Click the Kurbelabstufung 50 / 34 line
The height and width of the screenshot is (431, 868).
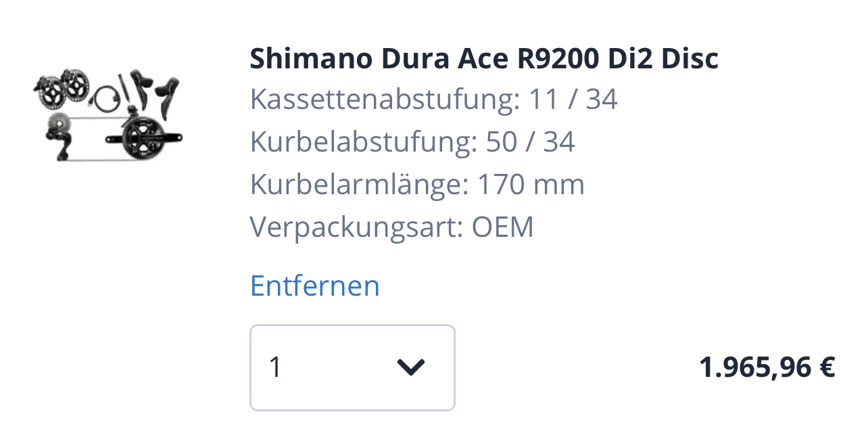tap(412, 142)
